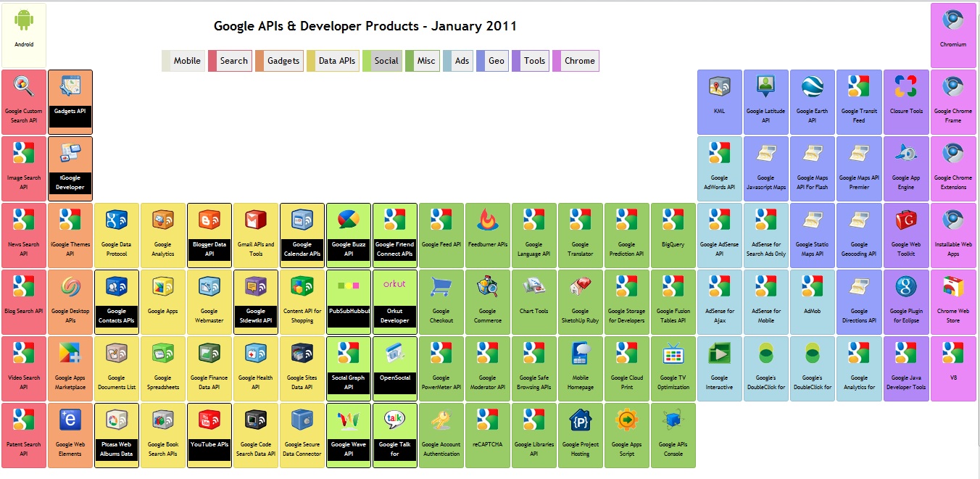This screenshot has width=980, height=479.
Task: Select the Google Web Toolkit icon
Action: click(x=905, y=220)
